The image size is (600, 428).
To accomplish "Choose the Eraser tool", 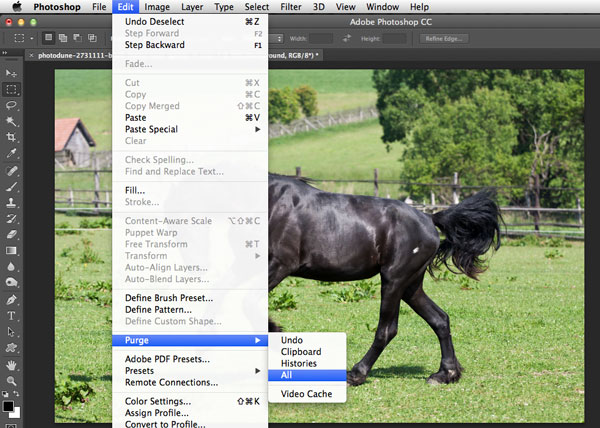I will pos(12,234).
